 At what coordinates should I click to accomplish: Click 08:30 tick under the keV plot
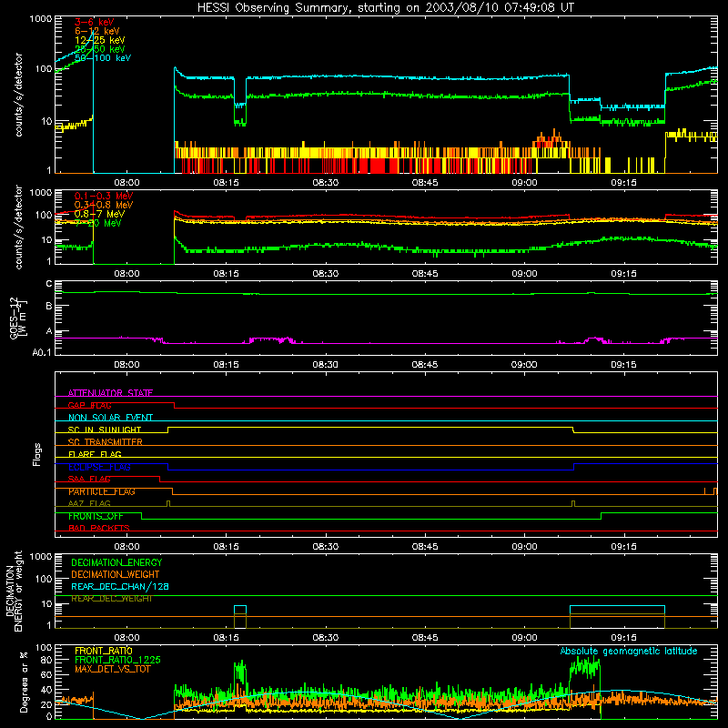pos(325,183)
